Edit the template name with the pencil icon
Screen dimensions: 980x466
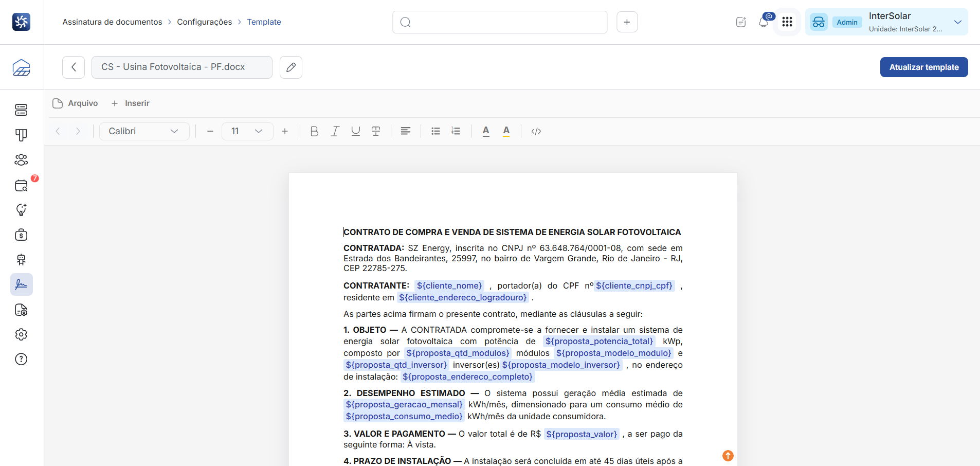click(291, 67)
